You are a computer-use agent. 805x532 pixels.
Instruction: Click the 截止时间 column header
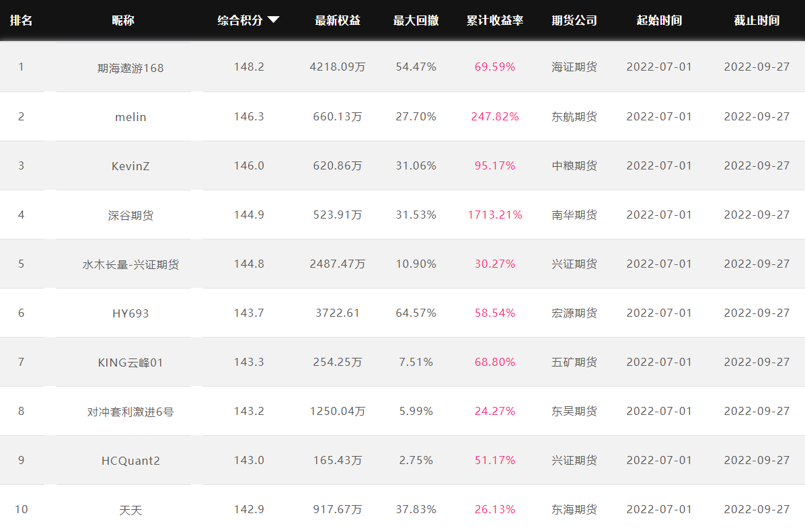point(757,21)
